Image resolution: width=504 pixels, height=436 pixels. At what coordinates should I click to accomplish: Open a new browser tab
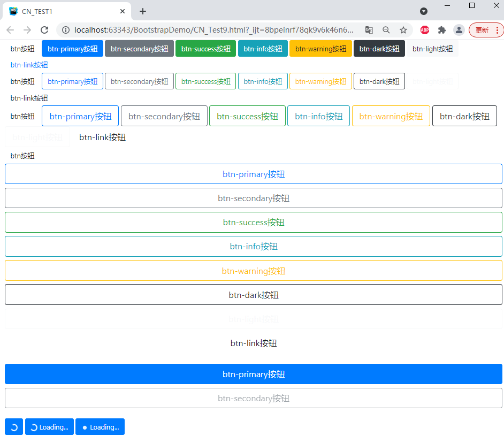pos(142,11)
